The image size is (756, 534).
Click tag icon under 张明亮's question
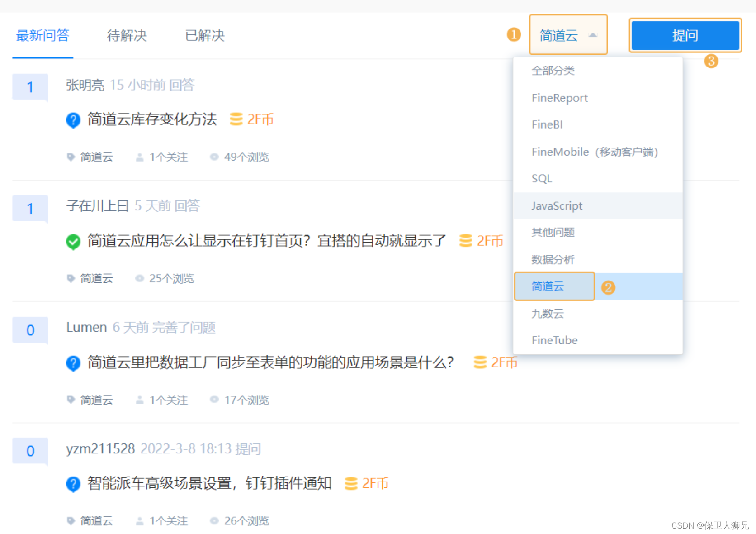pyautogui.click(x=71, y=157)
